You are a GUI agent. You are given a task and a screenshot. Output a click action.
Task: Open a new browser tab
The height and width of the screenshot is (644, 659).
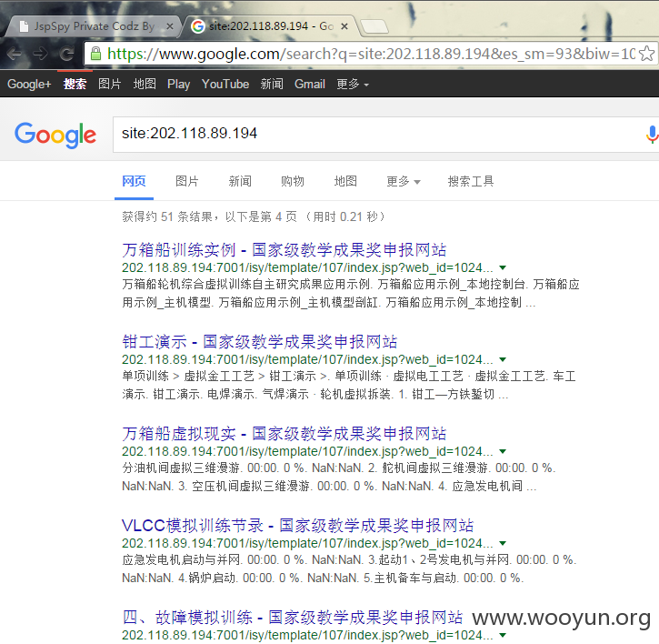coord(374,26)
